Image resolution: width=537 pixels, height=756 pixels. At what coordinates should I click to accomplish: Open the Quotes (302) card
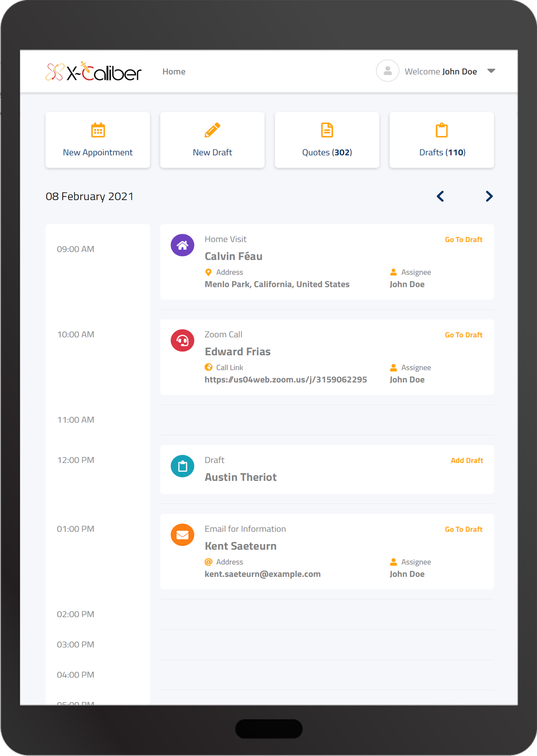327,140
